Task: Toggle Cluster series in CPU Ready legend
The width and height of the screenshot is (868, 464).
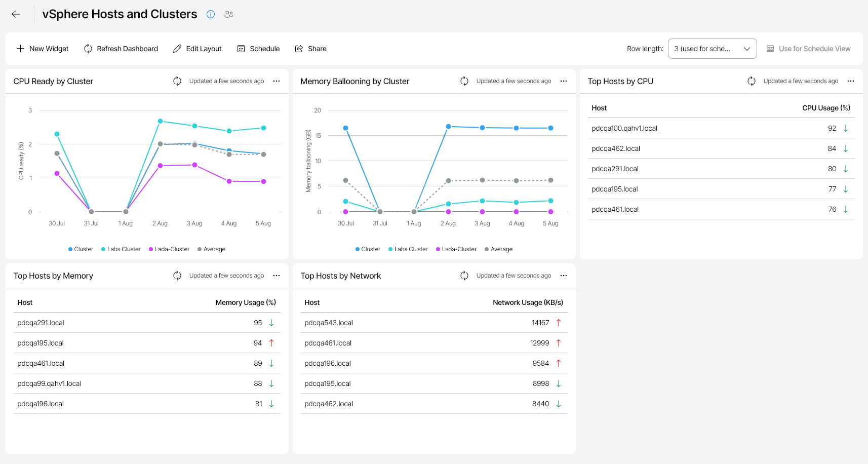Action: coord(81,249)
